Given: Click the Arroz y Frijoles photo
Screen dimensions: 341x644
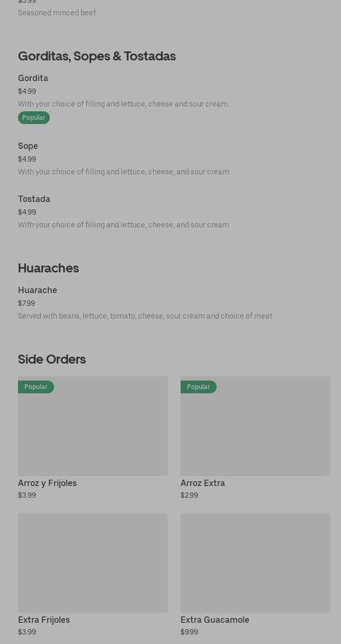Looking at the screenshot, I should point(93,432).
